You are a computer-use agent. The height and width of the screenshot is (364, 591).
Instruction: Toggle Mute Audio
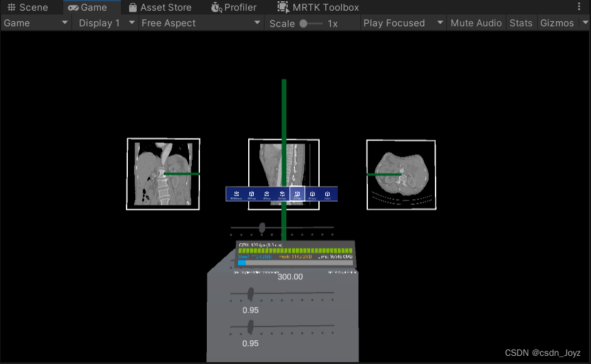click(476, 23)
